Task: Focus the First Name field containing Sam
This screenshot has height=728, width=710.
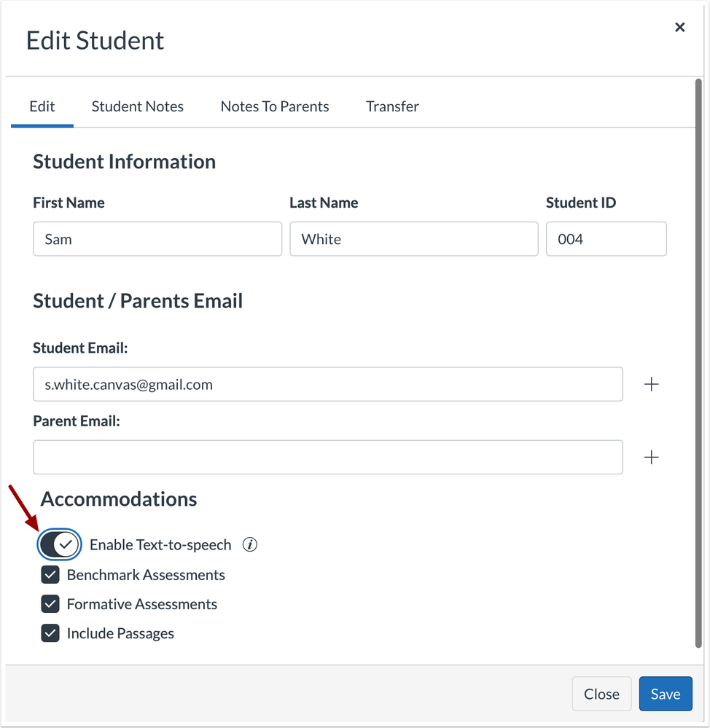Action: coord(157,239)
